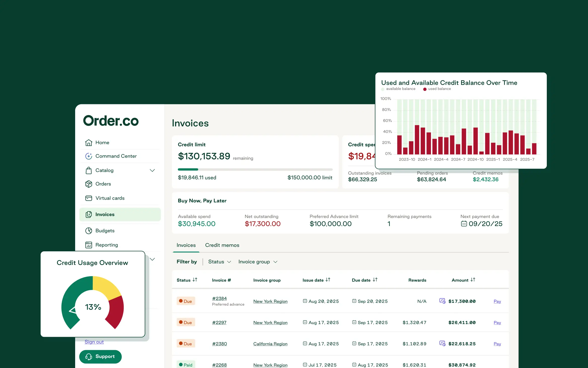The height and width of the screenshot is (368, 588).
Task: Click the headset icon on Support
Action: coord(88,357)
